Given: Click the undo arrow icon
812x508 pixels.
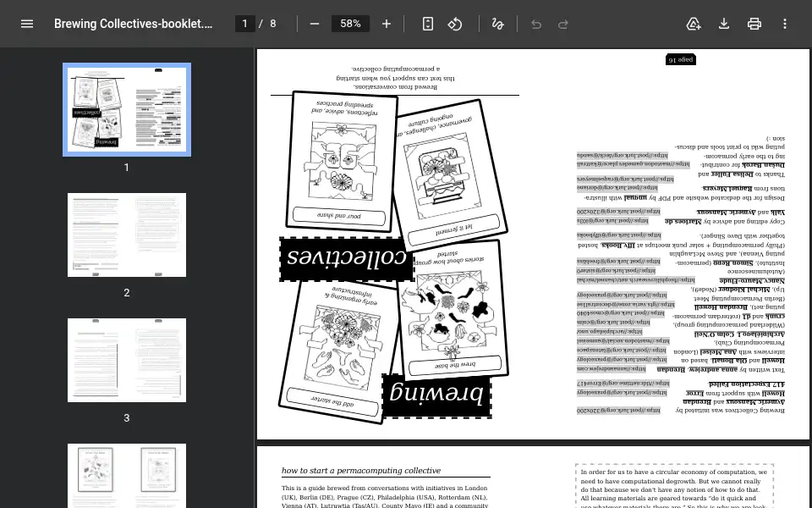Looking at the screenshot, I should [536, 24].
